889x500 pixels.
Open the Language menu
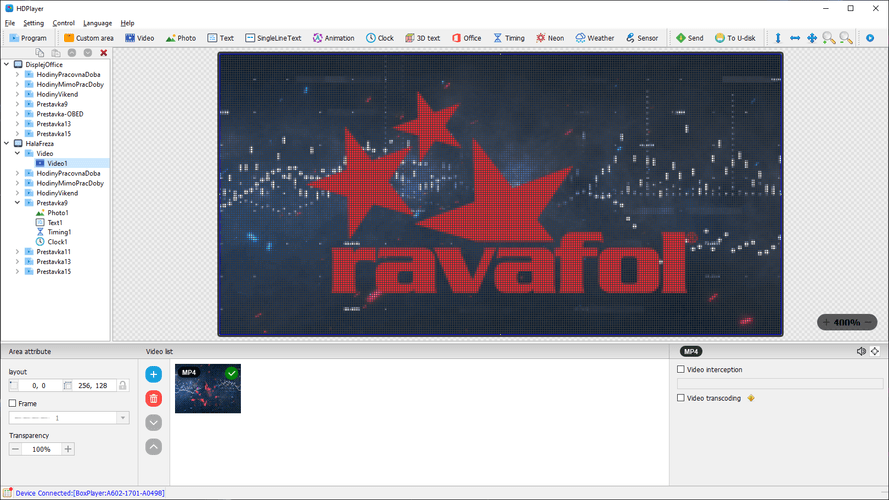point(97,23)
